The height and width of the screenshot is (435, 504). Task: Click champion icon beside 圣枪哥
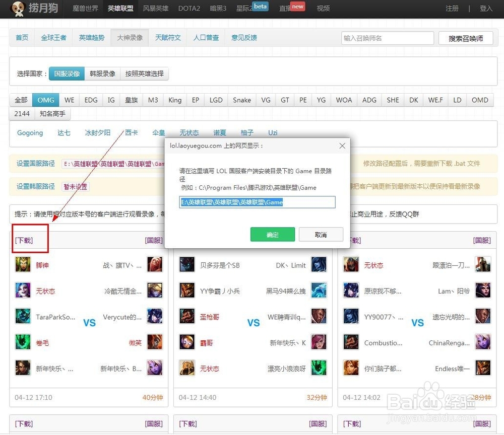pyautogui.click(x=187, y=316)
